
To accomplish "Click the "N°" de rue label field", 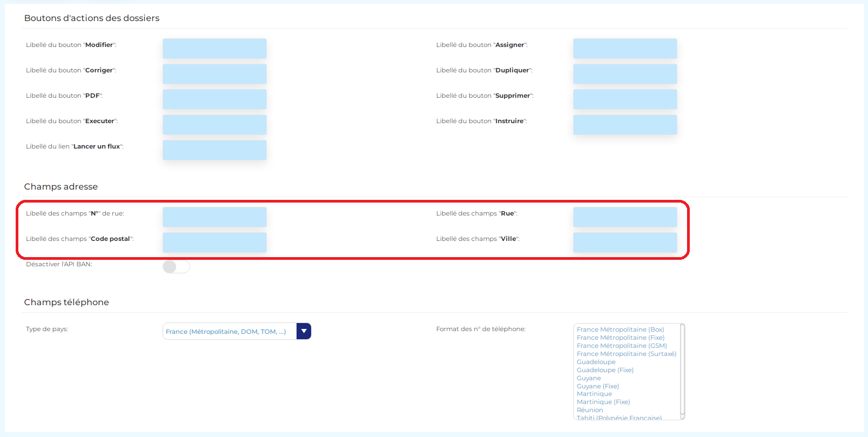I will point(214,217).
